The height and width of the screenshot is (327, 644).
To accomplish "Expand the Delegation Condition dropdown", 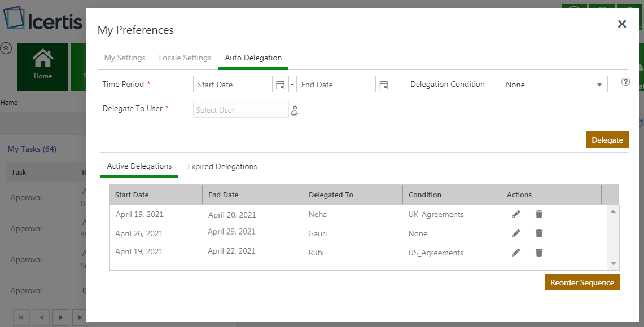I will (x=554, y=85).
